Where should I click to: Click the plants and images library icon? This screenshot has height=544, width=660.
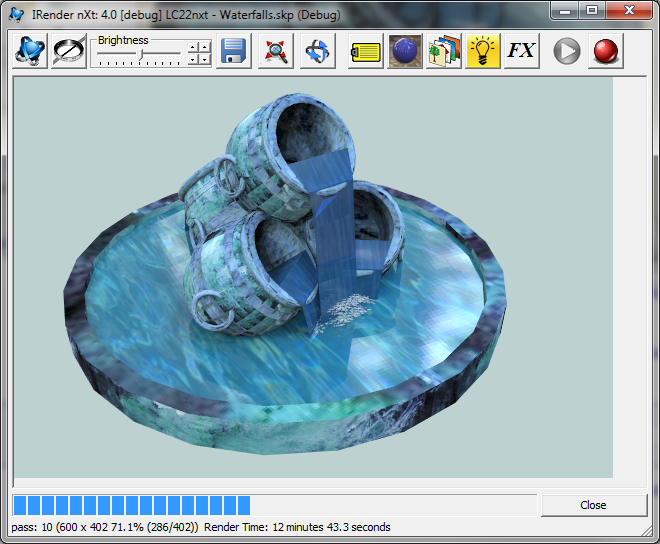(444, 51)
